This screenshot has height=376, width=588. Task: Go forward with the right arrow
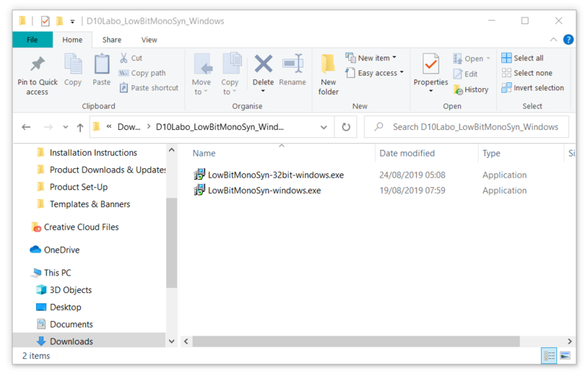point(49,127)
